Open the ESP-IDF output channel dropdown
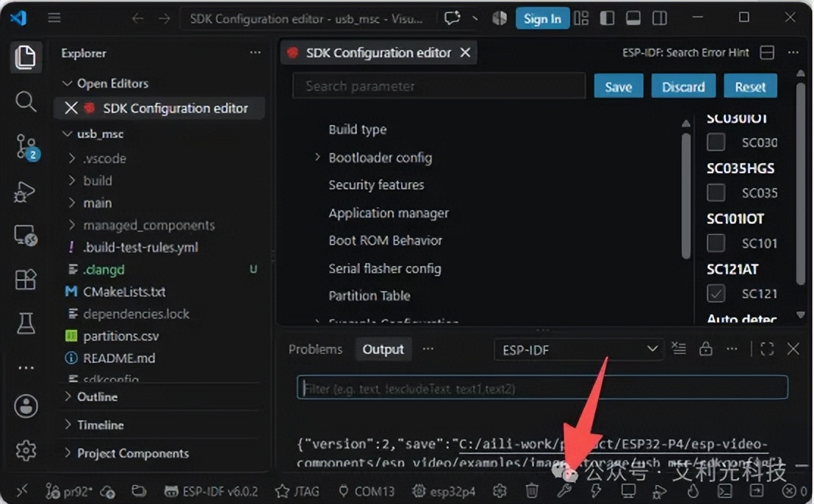 pos(579,349)
